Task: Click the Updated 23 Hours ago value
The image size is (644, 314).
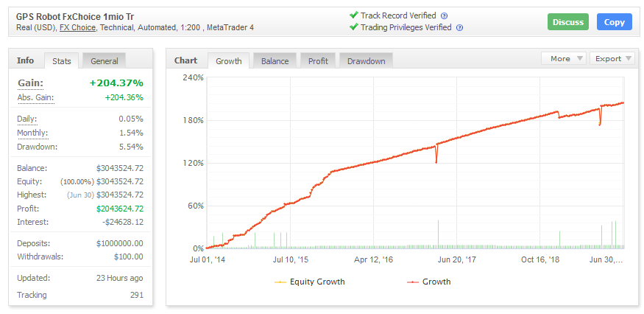Action: pyautogui.click(x=118, y=278)
